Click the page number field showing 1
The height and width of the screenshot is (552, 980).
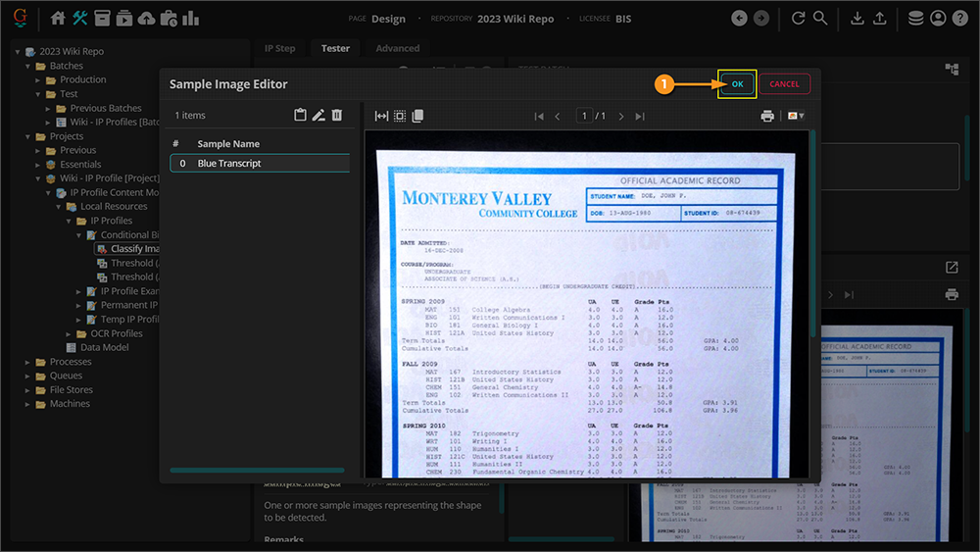point(584,116)
